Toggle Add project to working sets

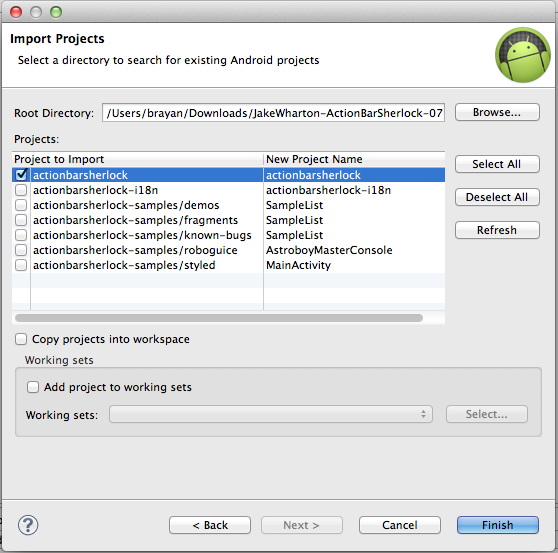pos(33,387)
